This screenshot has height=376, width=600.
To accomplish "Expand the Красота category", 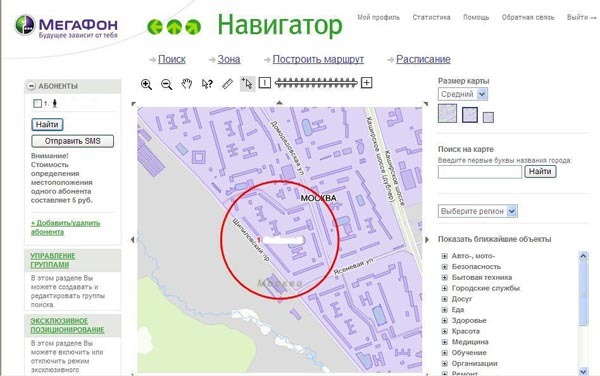I will pos(444,331).
